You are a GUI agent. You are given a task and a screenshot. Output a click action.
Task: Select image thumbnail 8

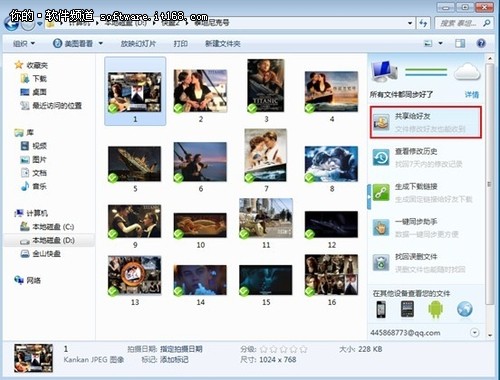(x=331, y=164)
